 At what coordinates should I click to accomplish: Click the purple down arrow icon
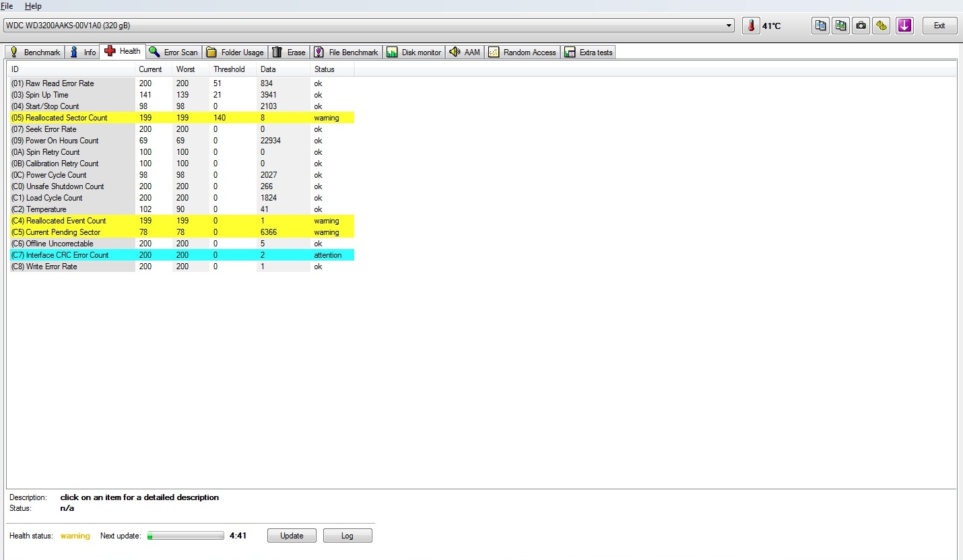(x=904, y=26)
